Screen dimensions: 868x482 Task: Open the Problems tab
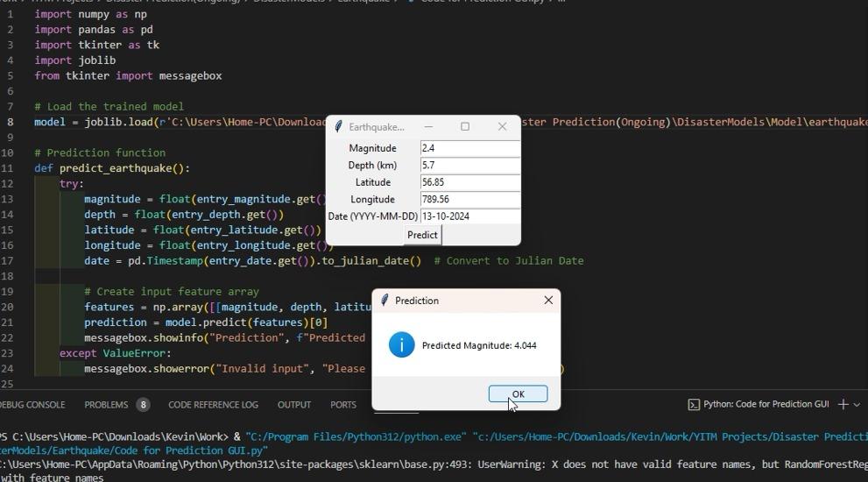[106, 405]
